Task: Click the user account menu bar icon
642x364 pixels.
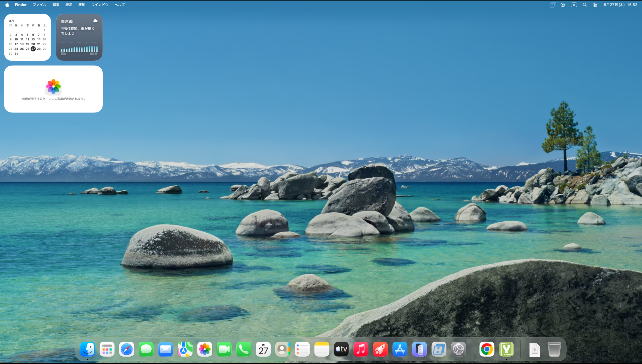Action: click(563, 5)
